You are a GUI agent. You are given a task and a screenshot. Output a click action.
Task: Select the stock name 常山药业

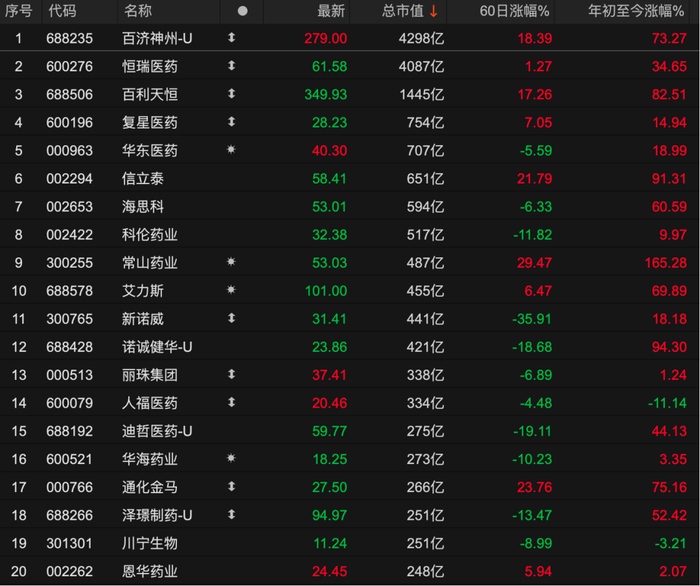(150, 263)
